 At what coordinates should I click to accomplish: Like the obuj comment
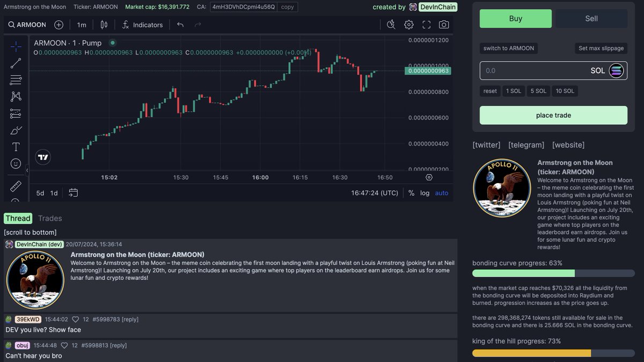tap(64, 345)
